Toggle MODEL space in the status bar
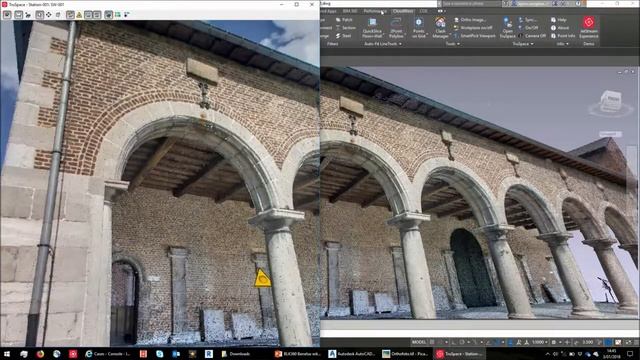Screen dimensions: 640x360 (419, 342)
